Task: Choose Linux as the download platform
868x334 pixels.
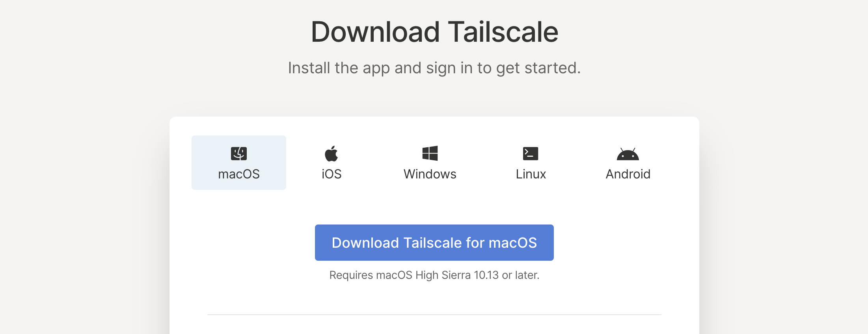Action: [x=530, y=162]
